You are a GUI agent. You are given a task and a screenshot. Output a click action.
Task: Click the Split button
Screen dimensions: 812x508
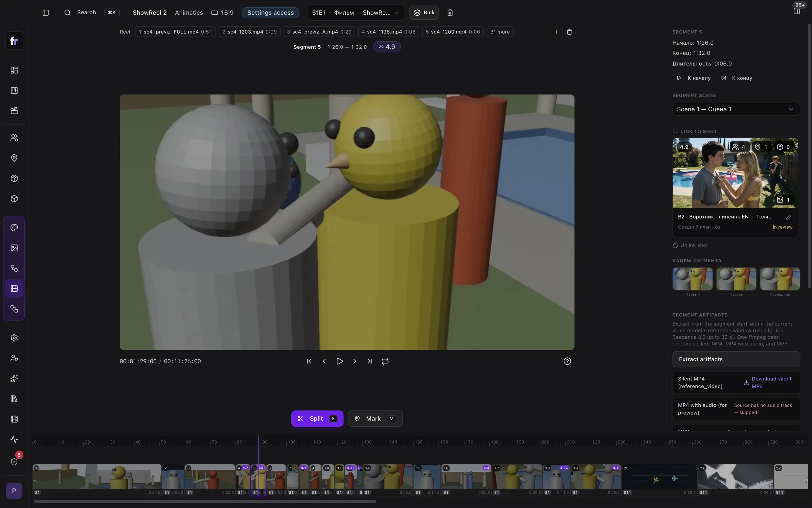[x=317, y=419]
